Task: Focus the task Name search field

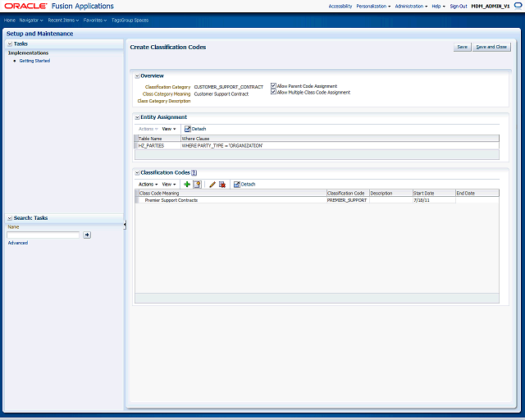Action: click(43, 235)
